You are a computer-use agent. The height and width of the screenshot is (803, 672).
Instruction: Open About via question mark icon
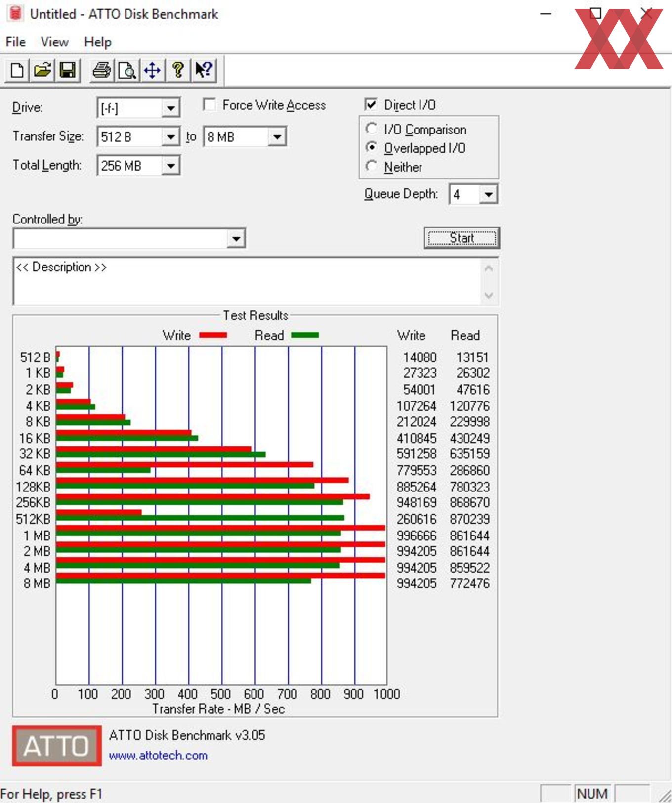(x=178, y=70)
